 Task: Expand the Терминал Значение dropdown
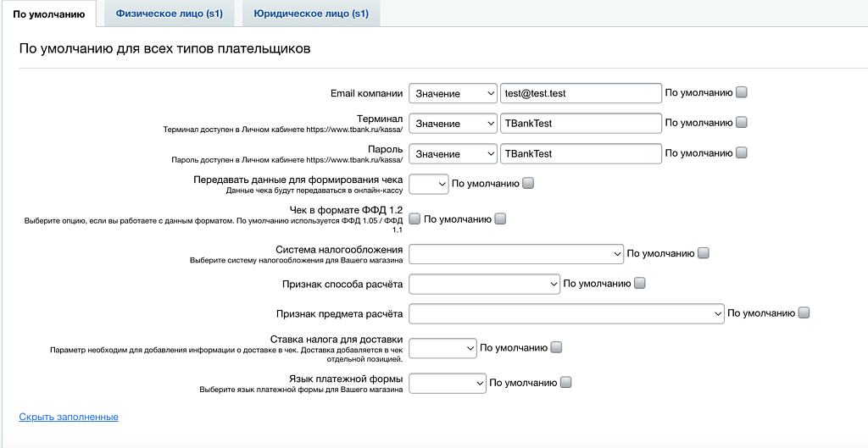pyautogui.click(x=453, y=124)
